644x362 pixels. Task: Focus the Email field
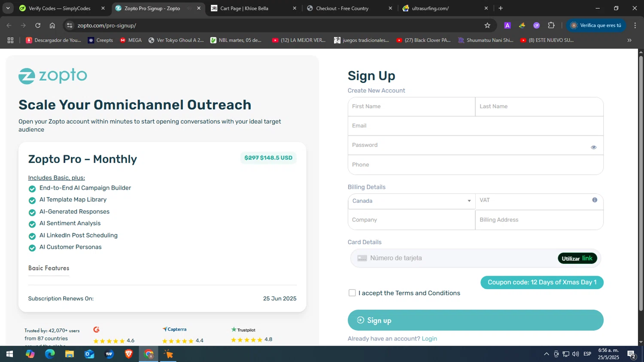pos(475,126)
